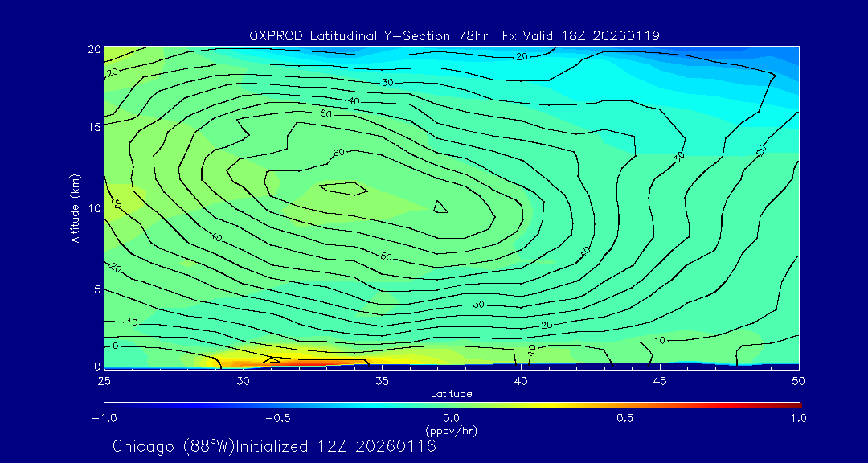
Task: Select the Latitude x-axis label
Action: pyautogui.click(x=452, y=394)
